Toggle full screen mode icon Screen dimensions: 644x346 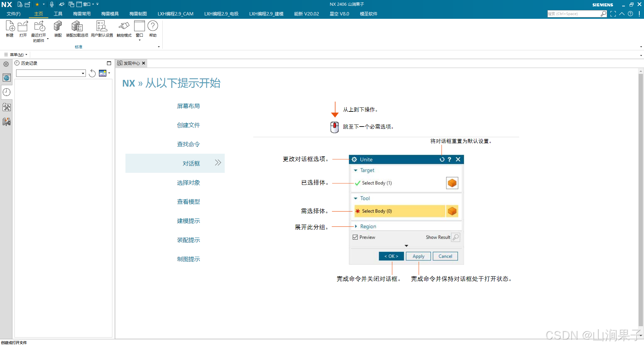[613, 14]
